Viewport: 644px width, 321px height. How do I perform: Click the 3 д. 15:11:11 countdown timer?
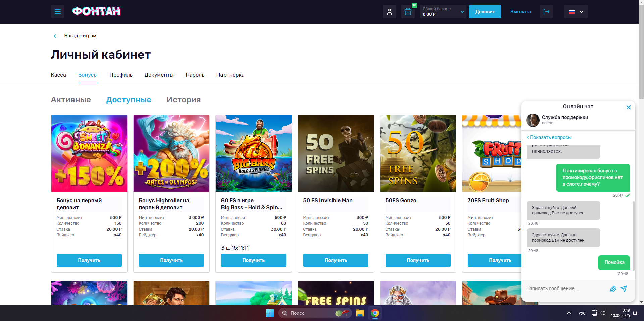[235, 248]
